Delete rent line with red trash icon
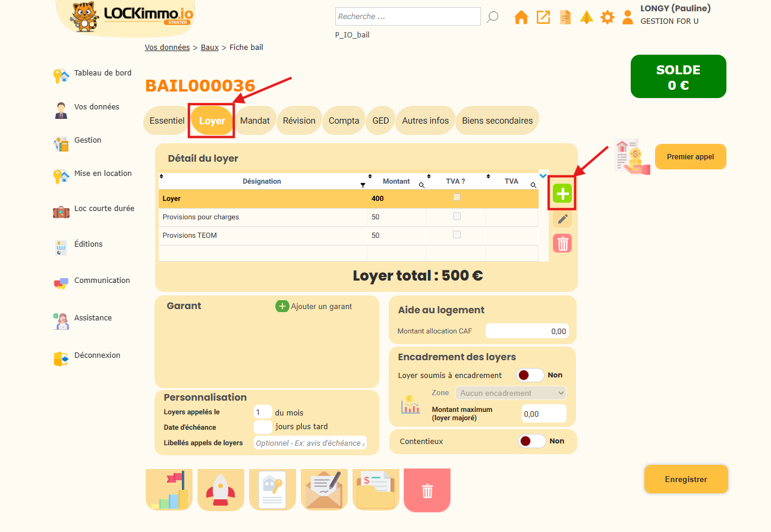This screenshot has width=771, height=532. (x=562, y=243)
